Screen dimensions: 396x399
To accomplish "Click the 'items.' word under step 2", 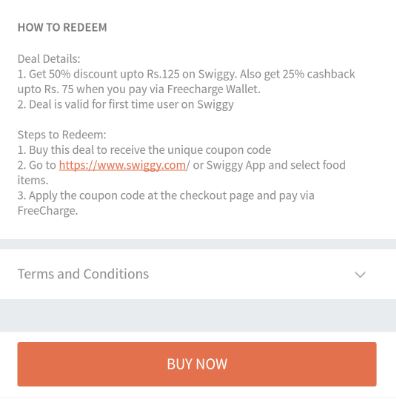I will click(33, 180).
